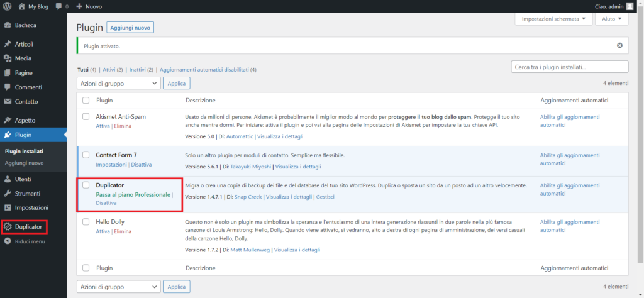Viewport: 644px width, 298px height.
Task: Click admin avatar in top bar
Action: [630, 6]
